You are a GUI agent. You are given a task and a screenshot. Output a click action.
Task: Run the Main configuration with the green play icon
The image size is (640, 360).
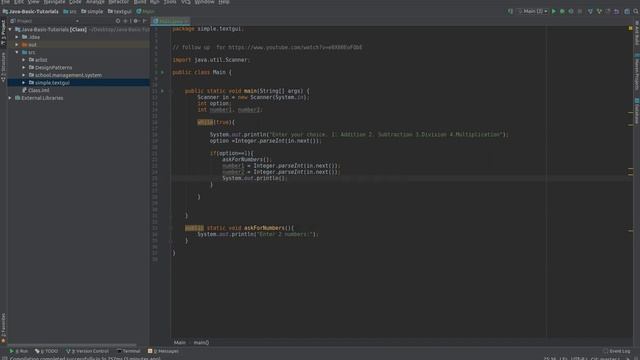tap(554, 11)
